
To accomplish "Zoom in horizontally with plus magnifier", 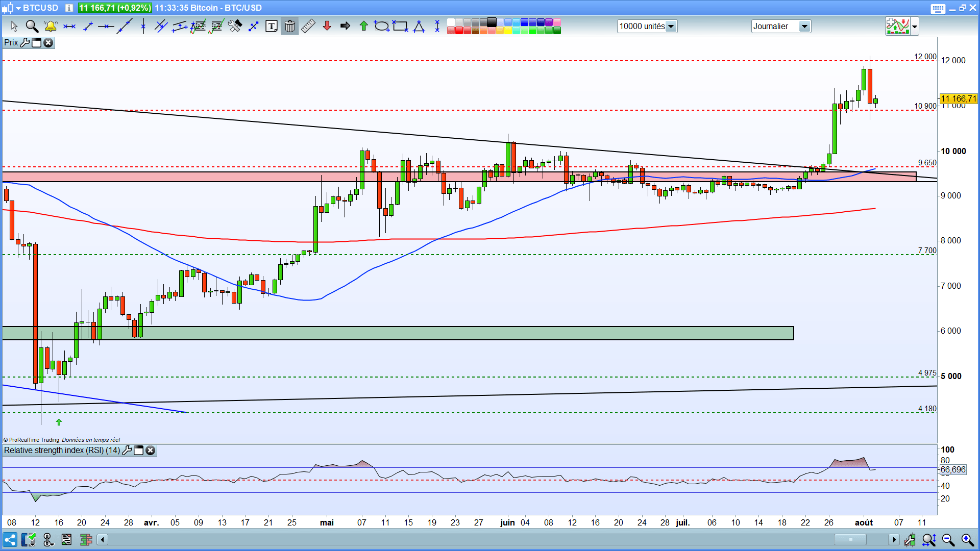I will point(968,539).
